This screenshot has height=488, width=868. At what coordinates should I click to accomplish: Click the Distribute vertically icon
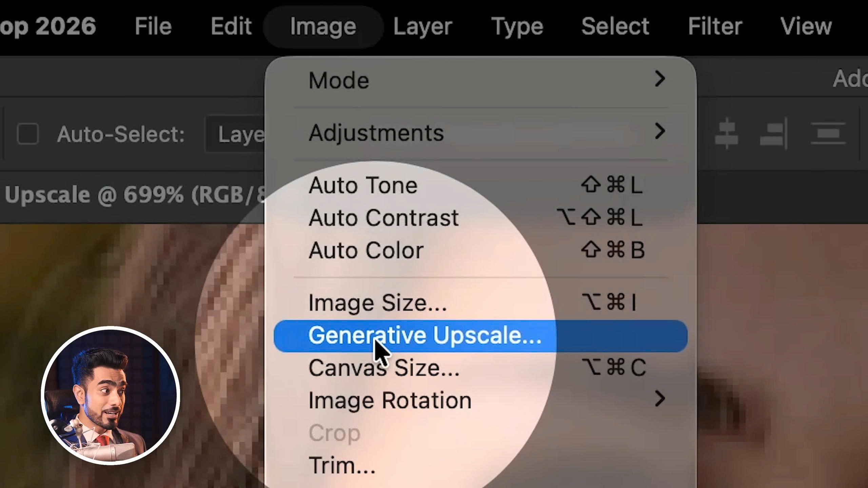[x=828, y=134]
